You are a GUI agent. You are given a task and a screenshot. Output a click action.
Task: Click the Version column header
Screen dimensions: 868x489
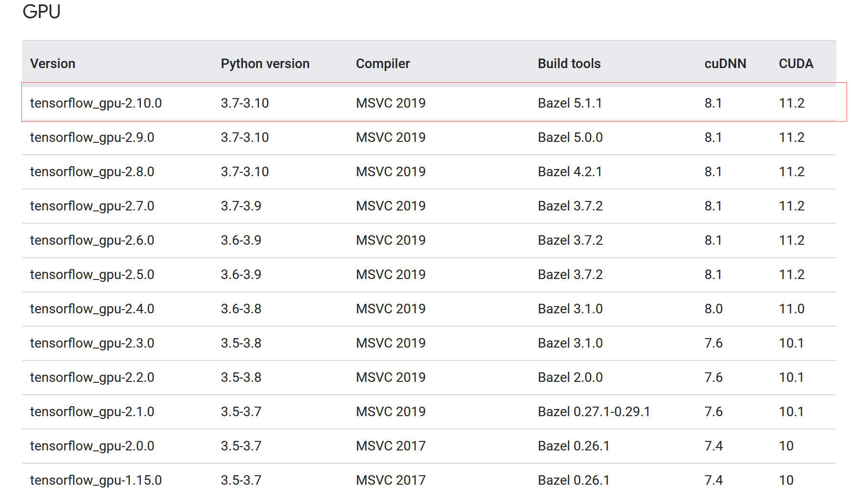click(53, 63)
